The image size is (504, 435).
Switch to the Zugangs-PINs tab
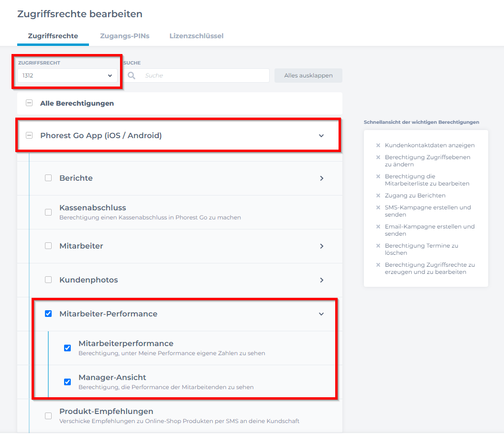[125, 36]
